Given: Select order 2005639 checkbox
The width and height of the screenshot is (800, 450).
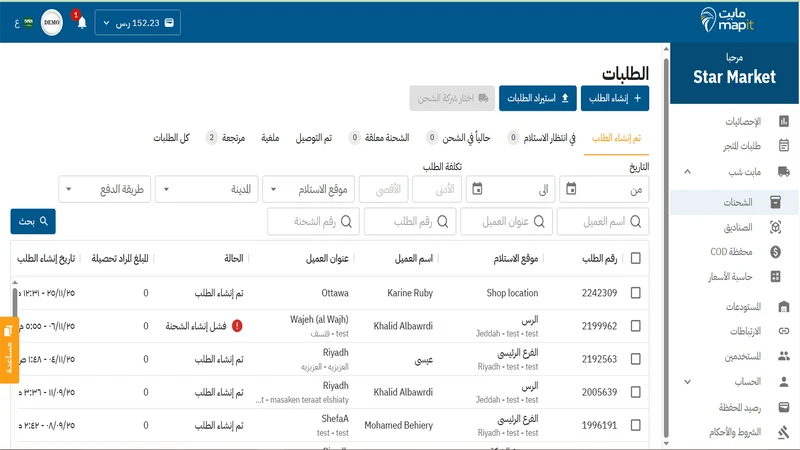Looking at the screenshot, I should click(x=635, y=392).
